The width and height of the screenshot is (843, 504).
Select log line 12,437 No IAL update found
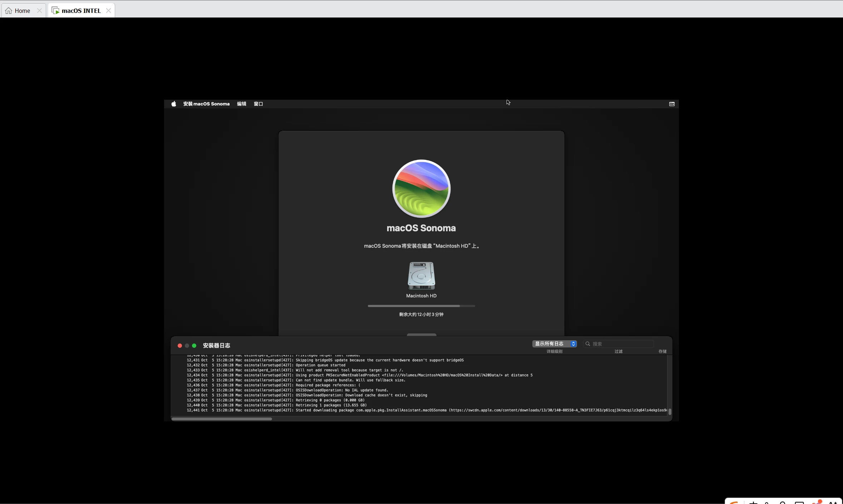click(x=287, y=390)
